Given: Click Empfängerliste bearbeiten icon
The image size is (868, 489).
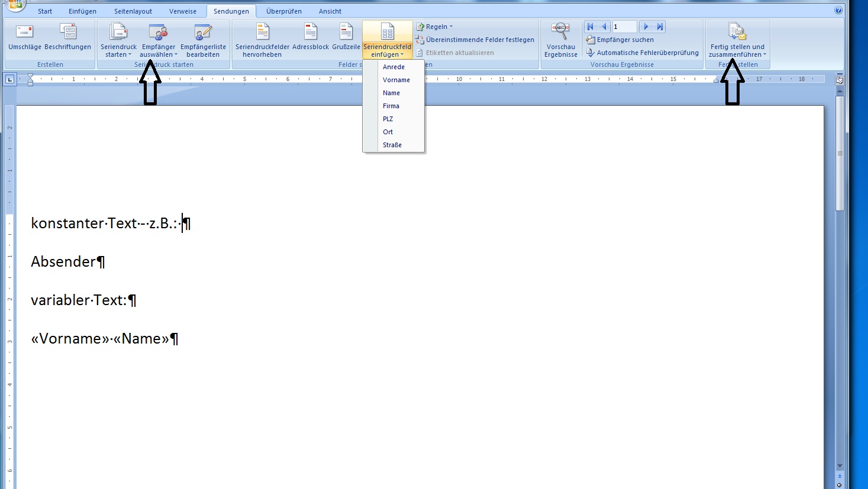Looking at the screenshot, I should pos(203,33).
